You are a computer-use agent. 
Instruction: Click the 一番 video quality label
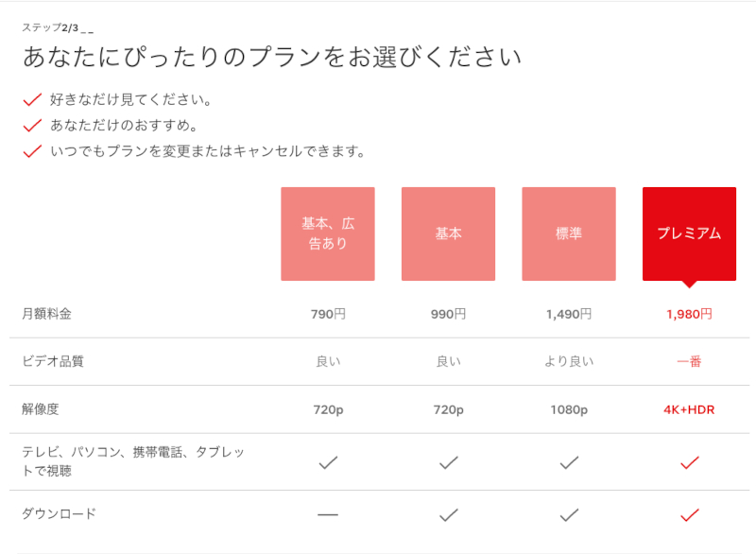coord(690,361)
